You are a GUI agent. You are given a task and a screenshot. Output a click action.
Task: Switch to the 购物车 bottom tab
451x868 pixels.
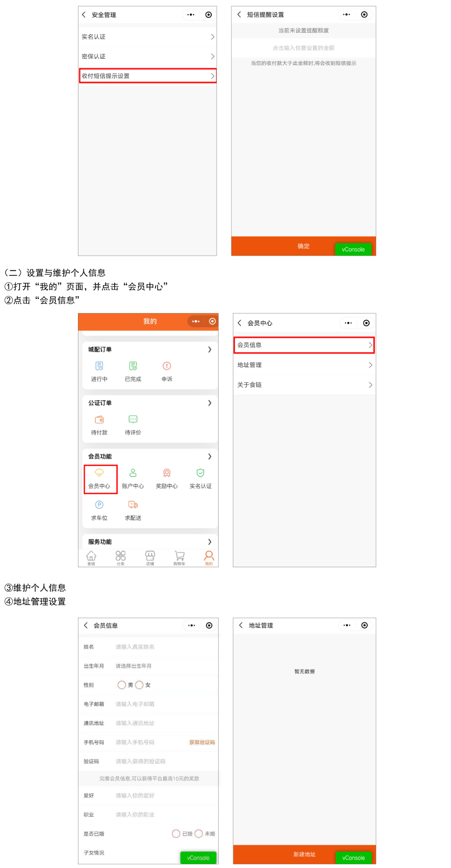(179, 557)
